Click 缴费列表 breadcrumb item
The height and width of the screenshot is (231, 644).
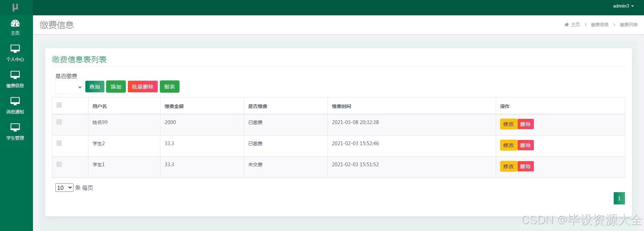(x=629, y=25)
